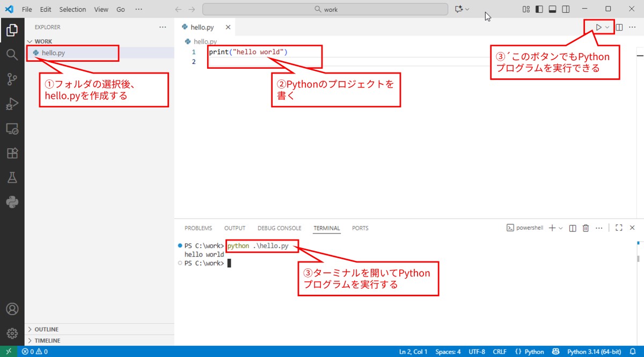644x357 pixels.
Task: Click the Python 3.14 interpreter selector
Action: pyautogui.click(x=593, y=352)
